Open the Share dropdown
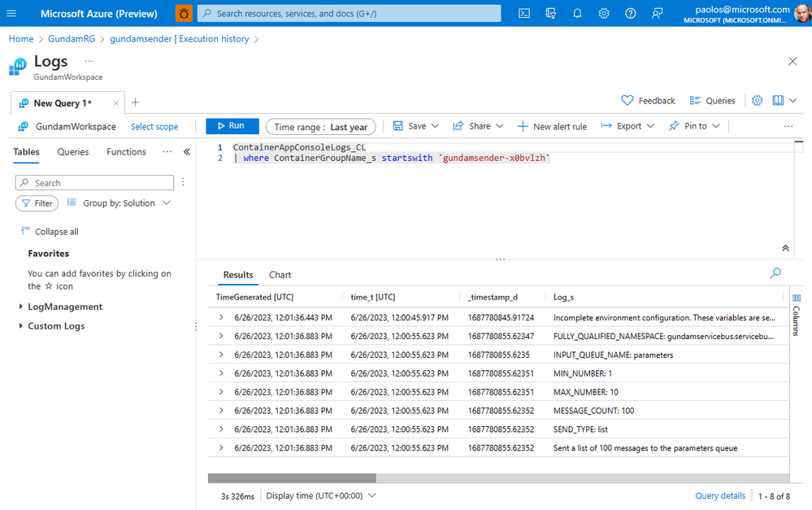 click(478, 126)
